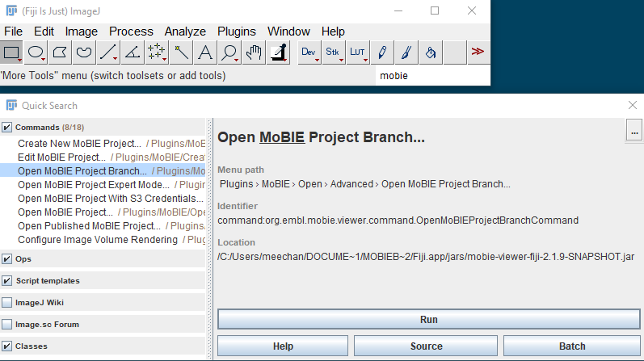This screenshot has width=644, height=361.
Task: Select the Rectangle selection tool
Action: click(x=11, y=52)
